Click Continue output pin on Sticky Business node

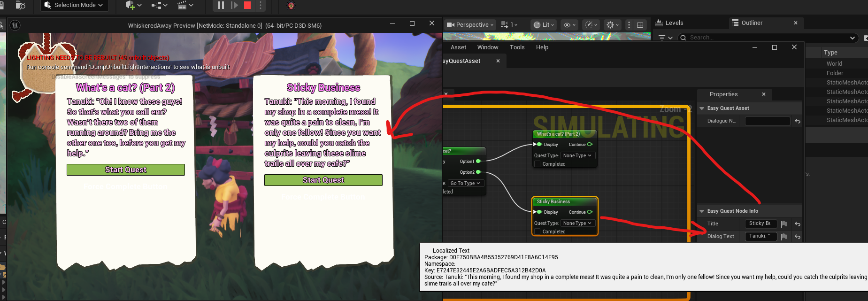590,212
